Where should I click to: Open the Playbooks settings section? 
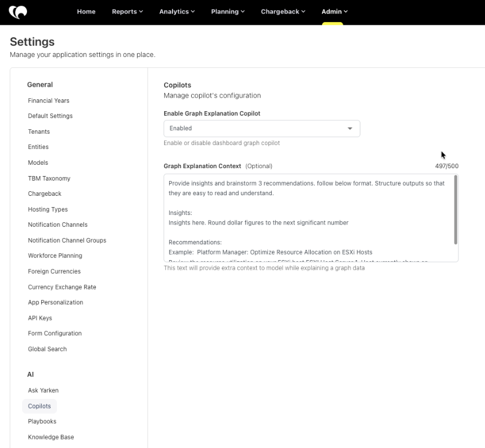coord(42,421)
